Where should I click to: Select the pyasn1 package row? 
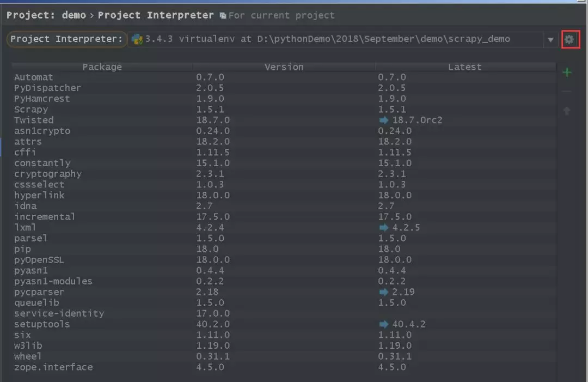click(x=284, y=270)
